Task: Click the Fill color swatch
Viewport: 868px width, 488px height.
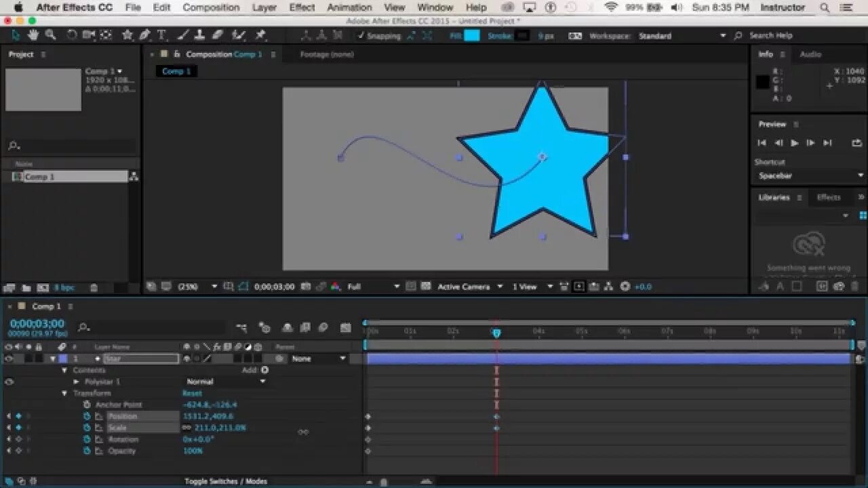Action: 472,36
